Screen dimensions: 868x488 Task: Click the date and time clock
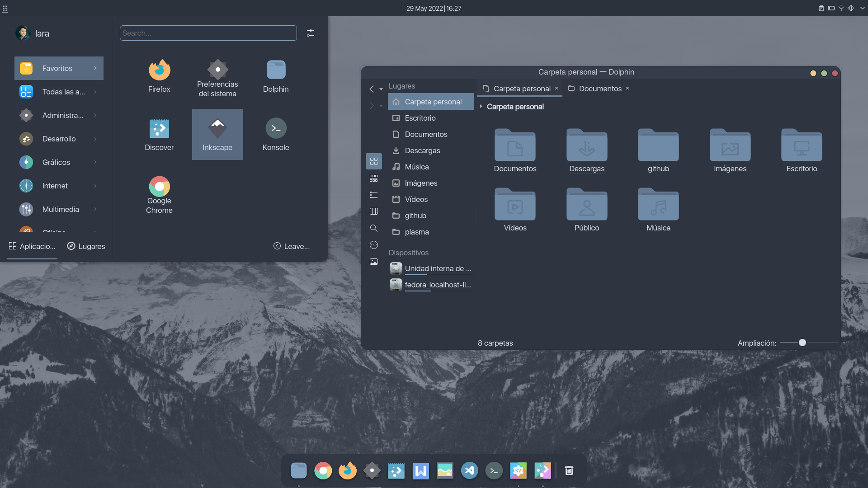(x=434, y=8)
